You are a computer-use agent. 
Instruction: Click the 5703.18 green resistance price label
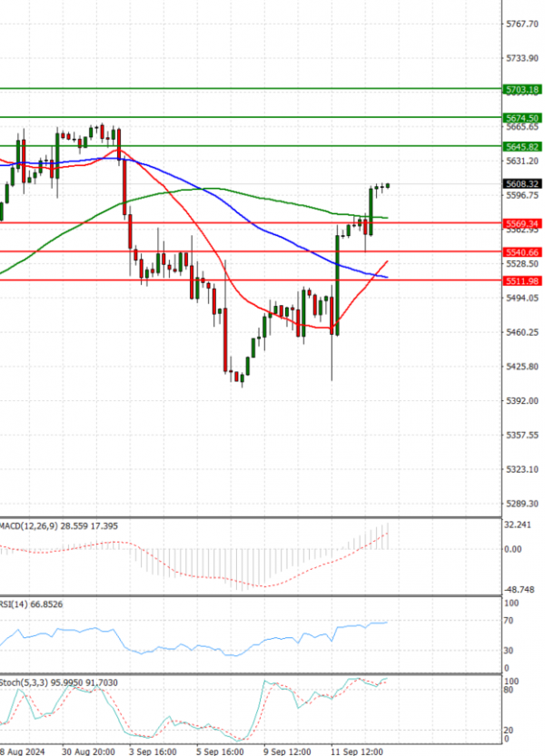click(x=521, y=90)
